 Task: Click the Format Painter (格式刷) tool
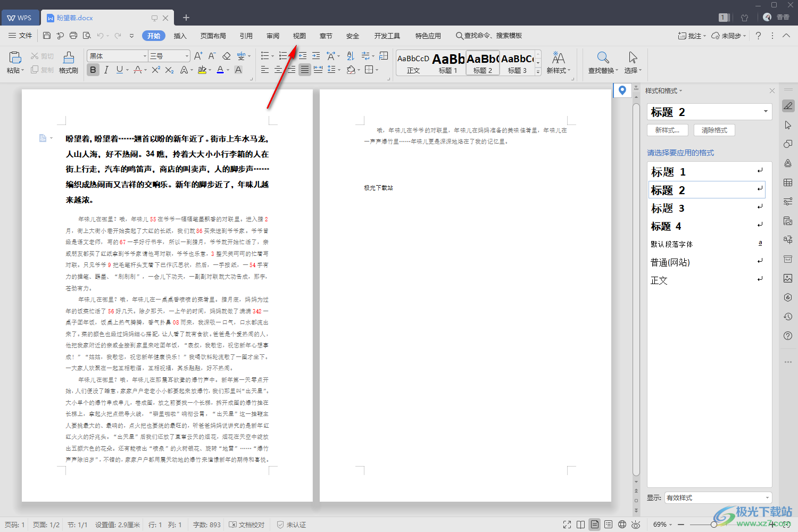coord(69,62)
